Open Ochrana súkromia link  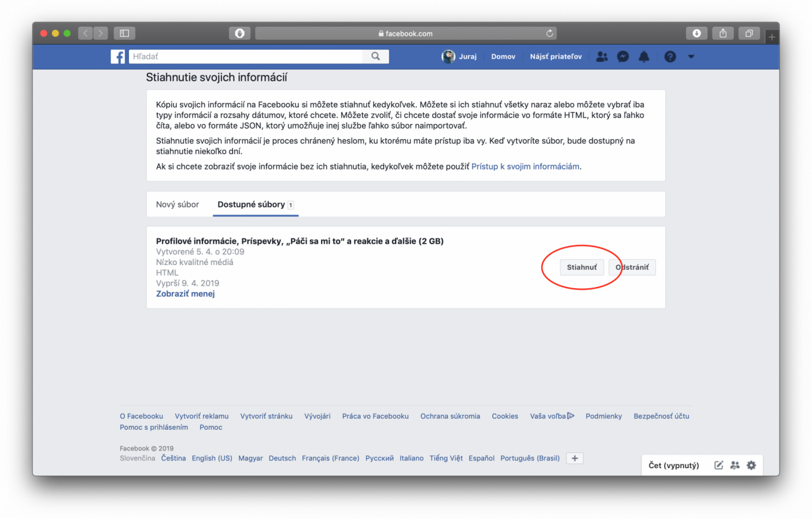tap(450, 416)
